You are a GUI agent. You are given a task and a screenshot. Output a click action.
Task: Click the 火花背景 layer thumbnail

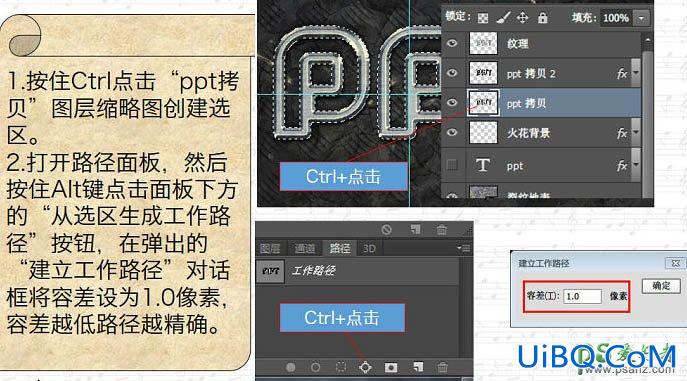[x=483, y=132]
